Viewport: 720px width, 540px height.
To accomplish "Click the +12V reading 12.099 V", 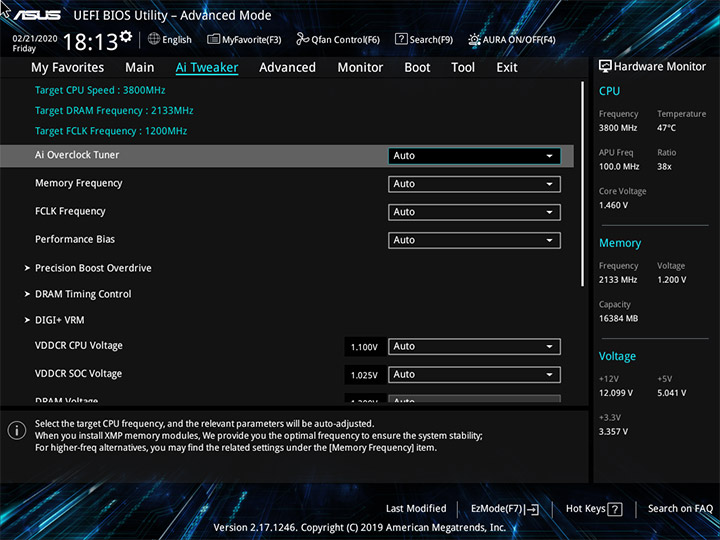I will (x=616, y=393).
